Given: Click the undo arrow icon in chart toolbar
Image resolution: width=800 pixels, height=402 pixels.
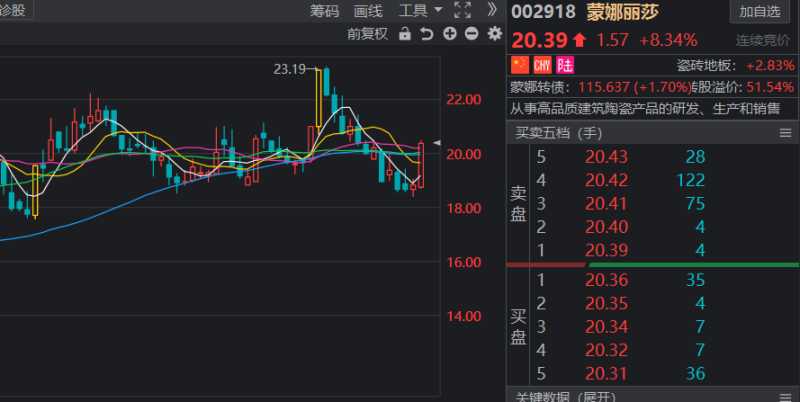Looking at the screenshot, I should click(x=427, y=34).
